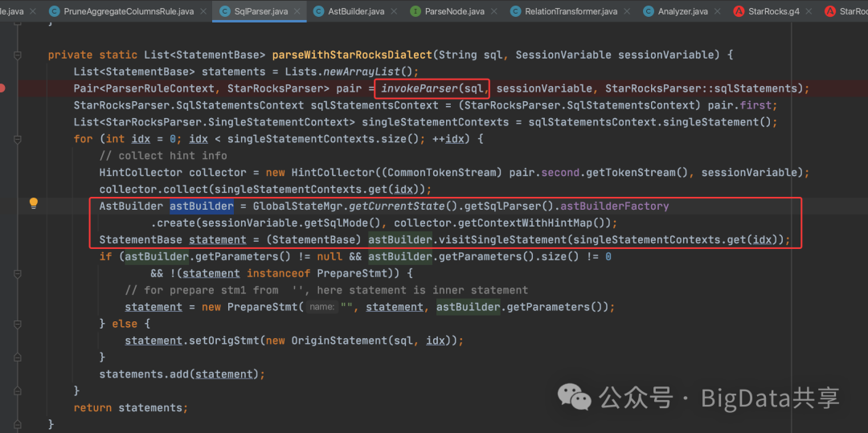Screen dimensions: 868x433
Task: Click the invokeParser method call
Action: 420,88
